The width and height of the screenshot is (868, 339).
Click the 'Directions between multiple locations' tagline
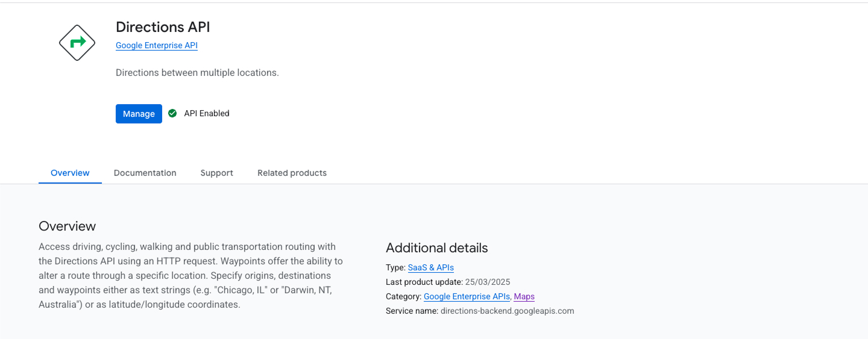(197, 73)
